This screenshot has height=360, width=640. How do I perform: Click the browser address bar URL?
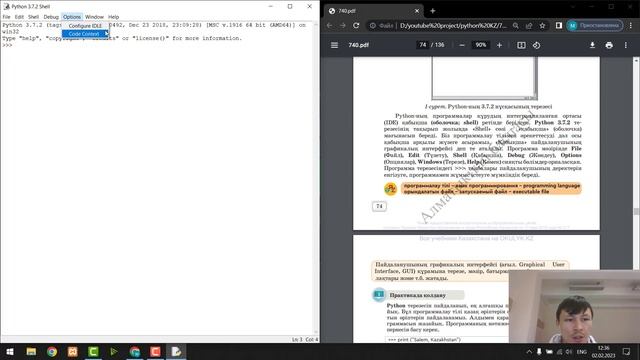(453, 25)
